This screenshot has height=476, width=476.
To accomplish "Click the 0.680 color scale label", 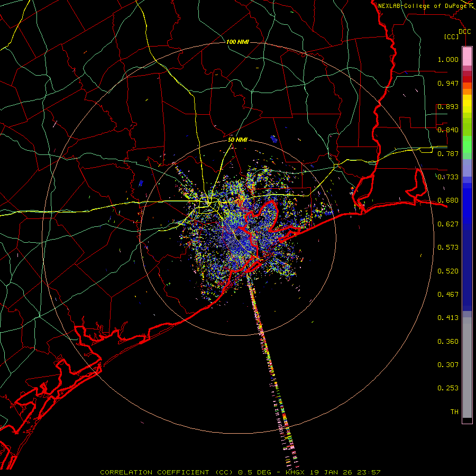I will click(448, 200).
